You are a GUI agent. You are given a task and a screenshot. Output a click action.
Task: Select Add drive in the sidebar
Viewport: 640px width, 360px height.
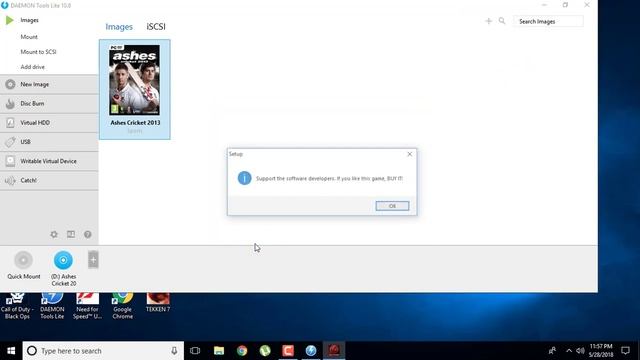[x=33, y=67]
